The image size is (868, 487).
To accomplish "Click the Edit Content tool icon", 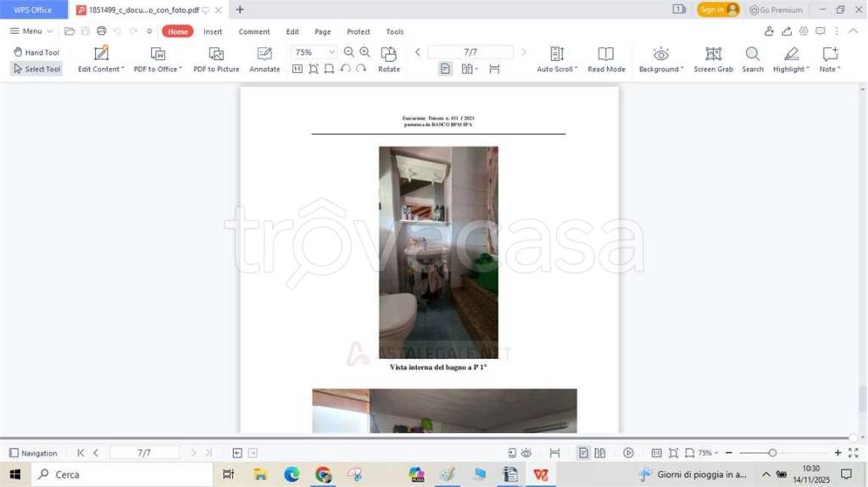I will click(101, 54).
